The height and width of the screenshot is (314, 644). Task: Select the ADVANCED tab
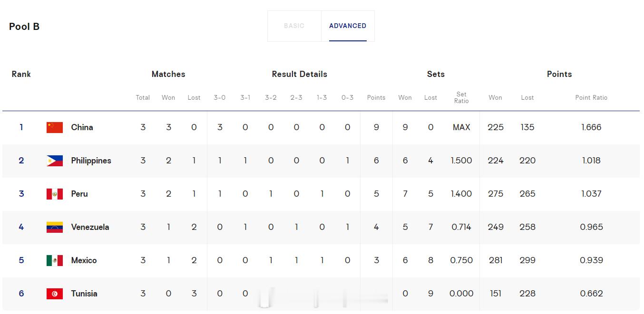tap(348, 26)
